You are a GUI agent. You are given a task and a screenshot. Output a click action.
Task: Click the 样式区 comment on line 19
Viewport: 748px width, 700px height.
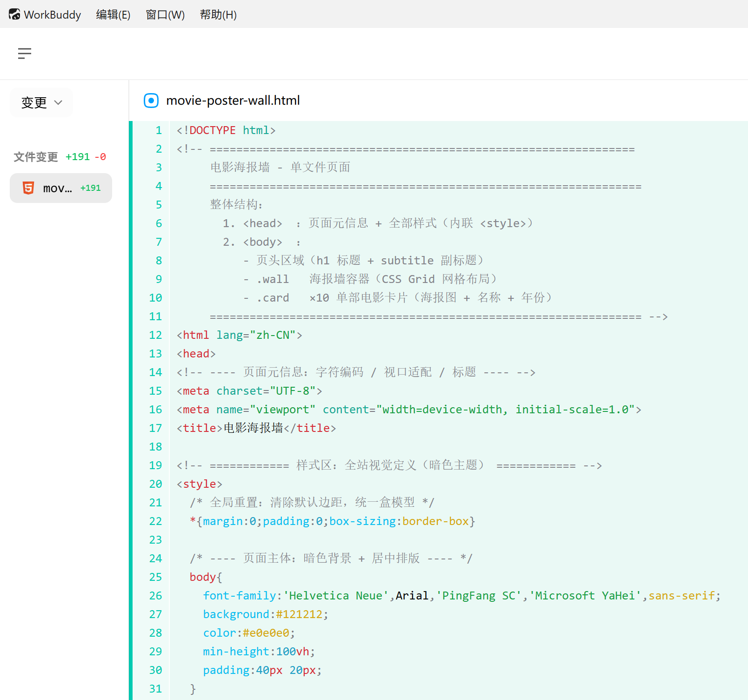389,465
